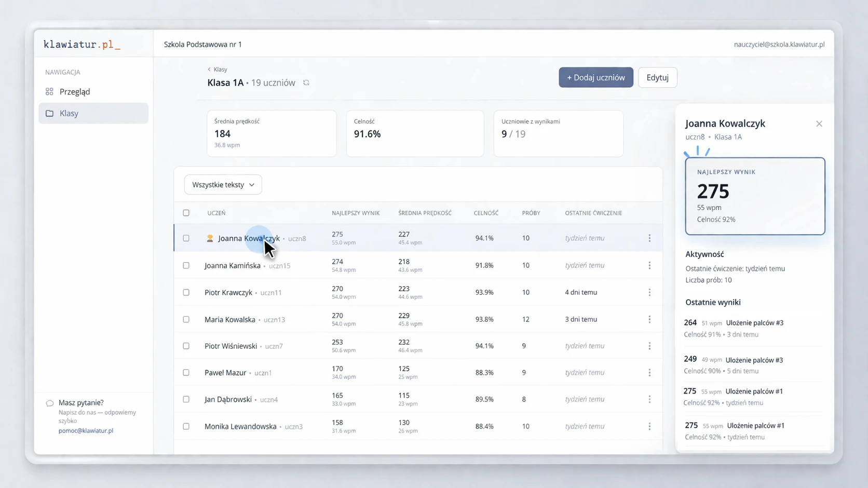Open the row options for Monika Lewandowska
The image size is (868, 488).
(x=649, y=426)
